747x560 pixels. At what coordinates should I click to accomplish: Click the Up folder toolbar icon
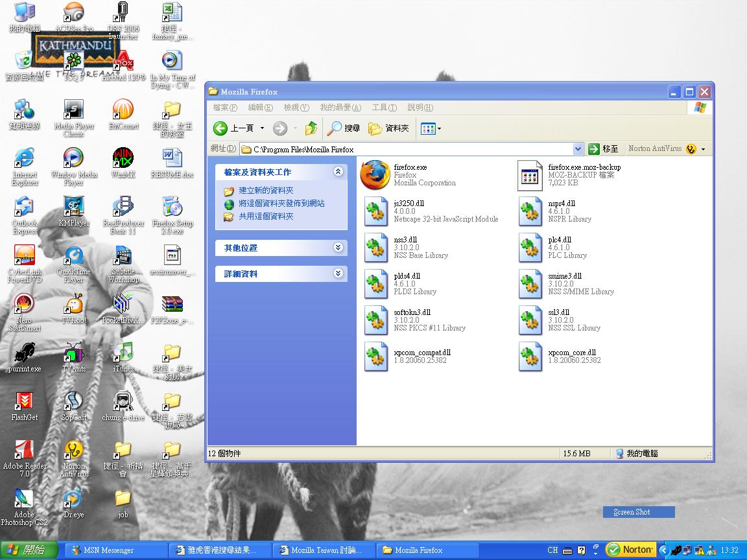click(311, 128)
